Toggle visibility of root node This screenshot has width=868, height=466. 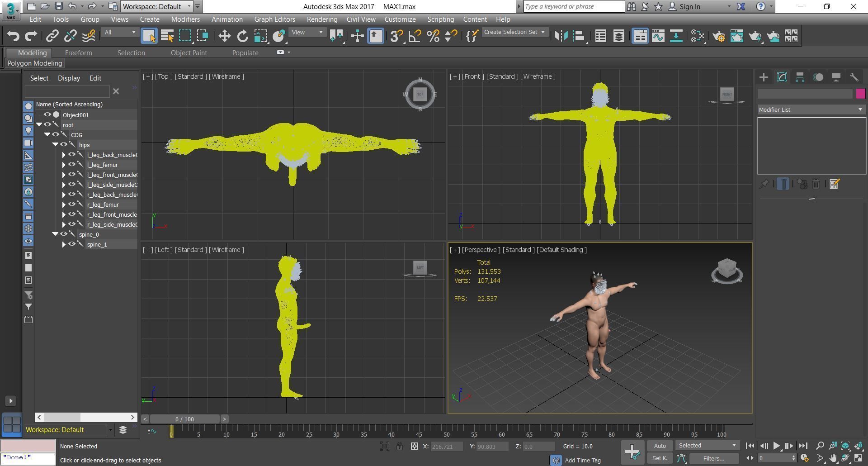[47, 124]
